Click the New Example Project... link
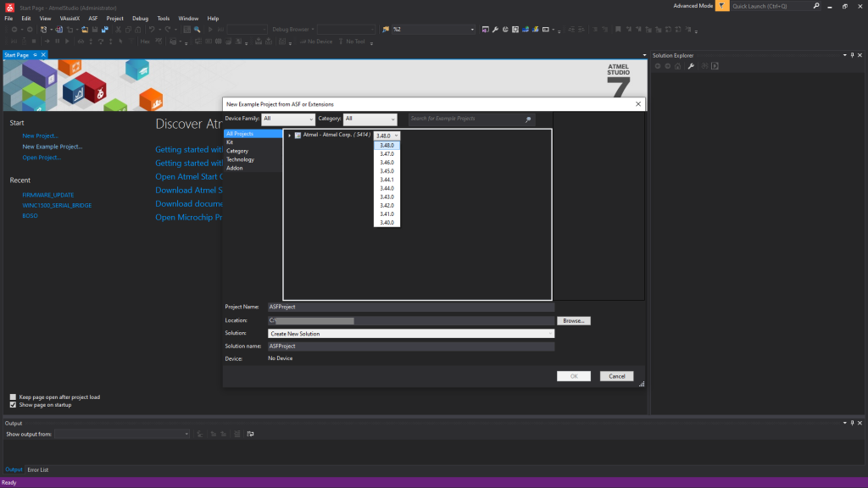Screen dimensions: 868x488 [53, 147]
